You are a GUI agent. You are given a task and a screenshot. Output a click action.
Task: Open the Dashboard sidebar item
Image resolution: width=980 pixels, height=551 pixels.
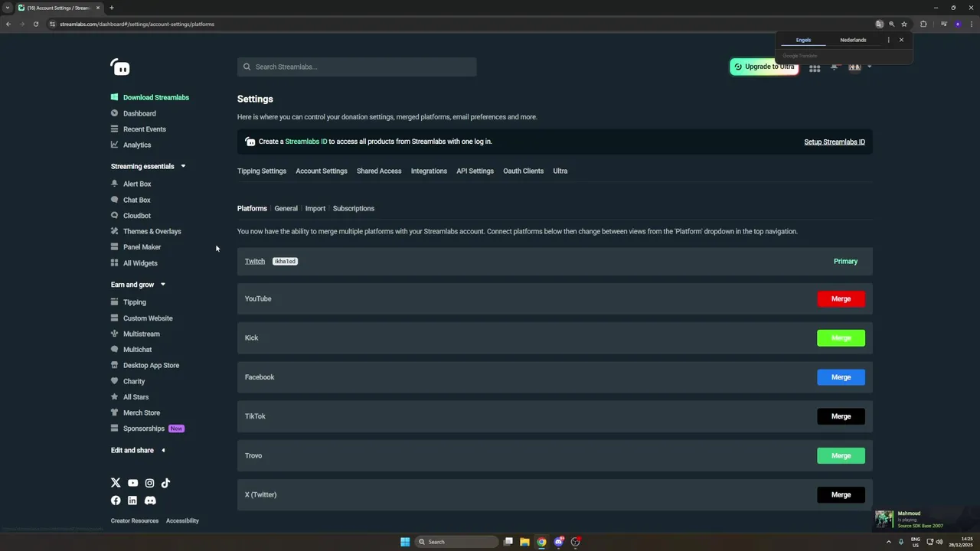[x=133, y=113]
